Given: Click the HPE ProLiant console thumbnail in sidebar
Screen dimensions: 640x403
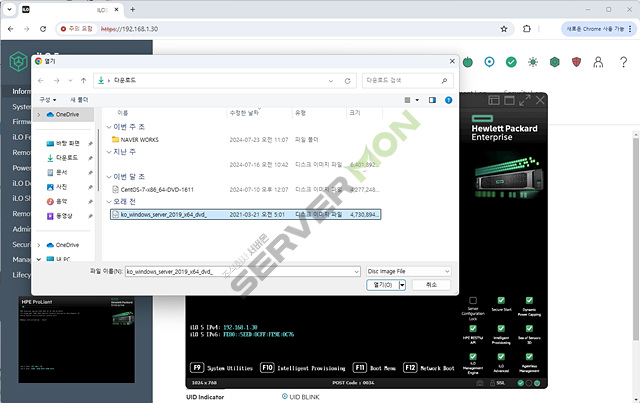Looking at the screenshot, I should point(76,340).
